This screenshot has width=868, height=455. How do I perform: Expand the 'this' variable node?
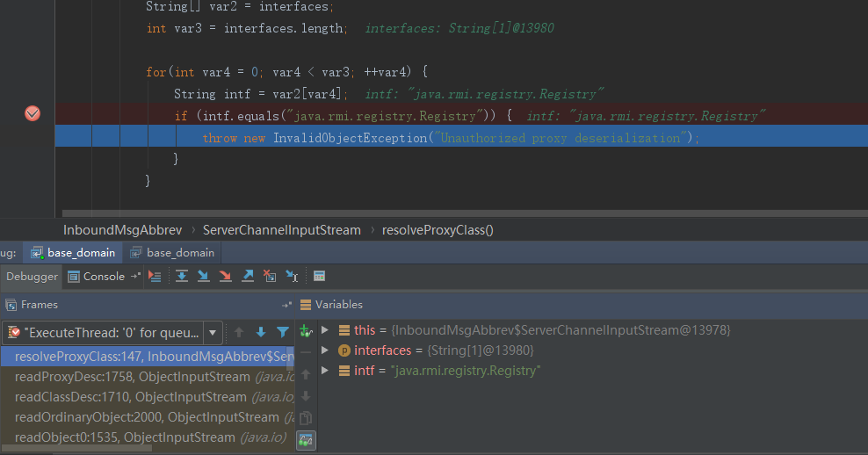pyautogui.click(x=325, y=330)
